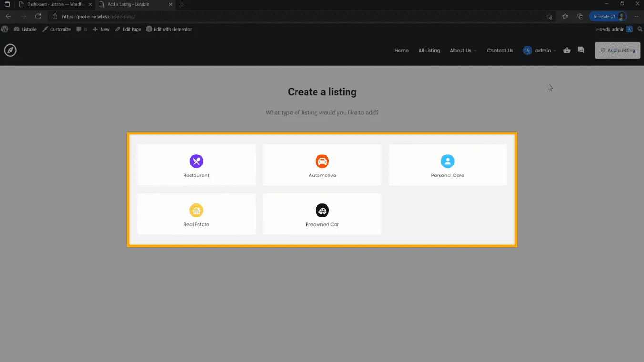Viewport: 644px width, 362px height.
Task: Expand the About Us dropdown menu
Action: click(x=463, y=51)
